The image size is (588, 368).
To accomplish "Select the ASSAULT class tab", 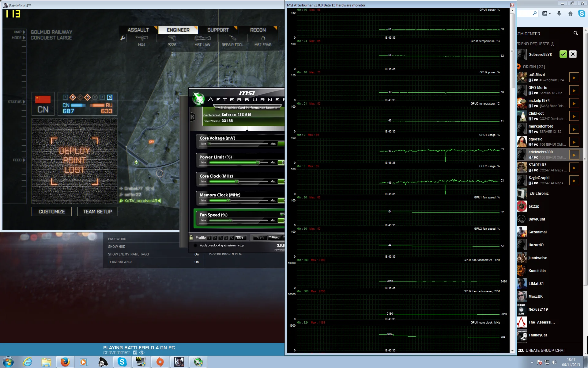I will click(138, 30).
